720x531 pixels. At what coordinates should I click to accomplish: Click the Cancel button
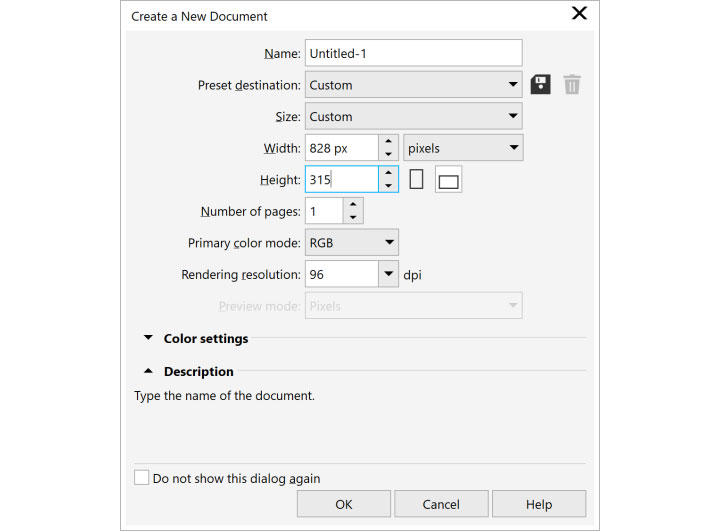[441, 504]
